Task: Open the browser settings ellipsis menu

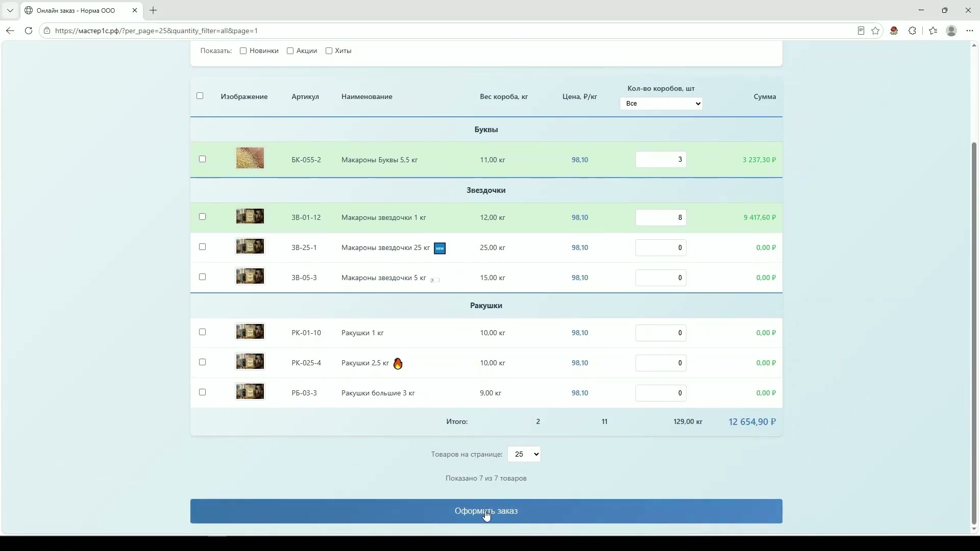Action: pyautogui.click(x=969, y=31)
